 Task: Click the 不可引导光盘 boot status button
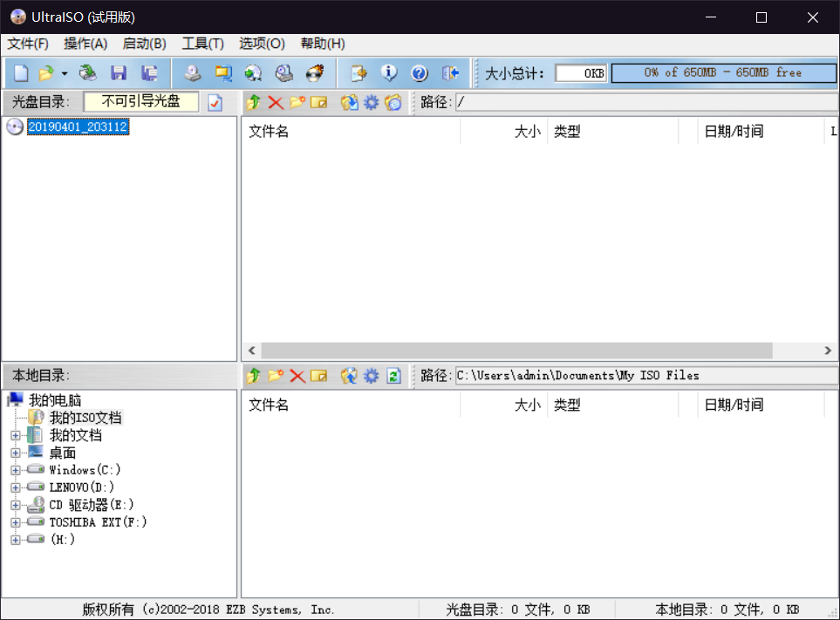tap(141, 102)
